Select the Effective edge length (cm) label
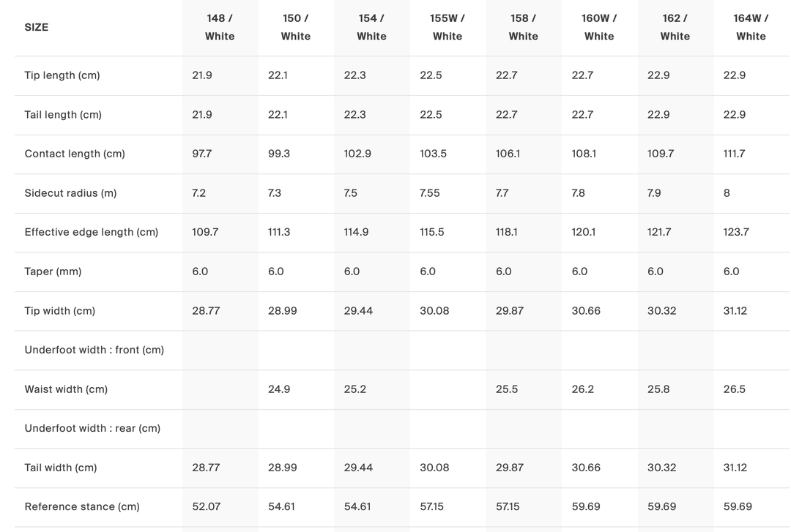791x532 pixels. coord(92,232)
